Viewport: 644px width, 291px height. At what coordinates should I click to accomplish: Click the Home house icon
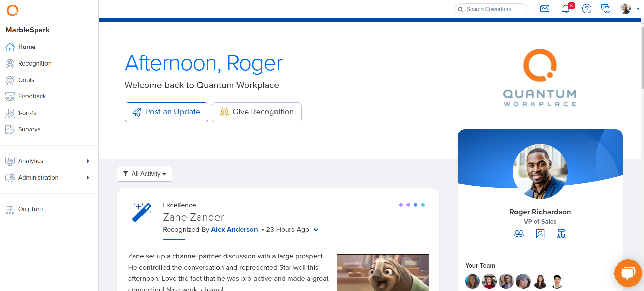10,47
